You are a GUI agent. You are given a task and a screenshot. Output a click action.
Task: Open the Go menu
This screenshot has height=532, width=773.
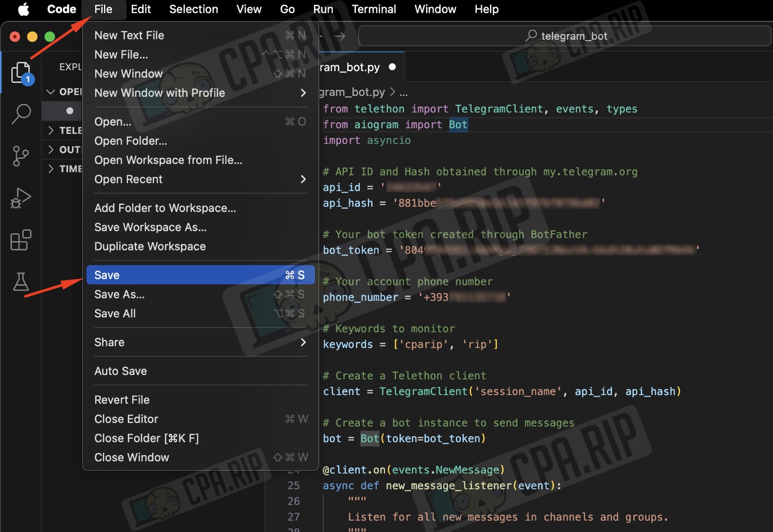tap(287, 9)
